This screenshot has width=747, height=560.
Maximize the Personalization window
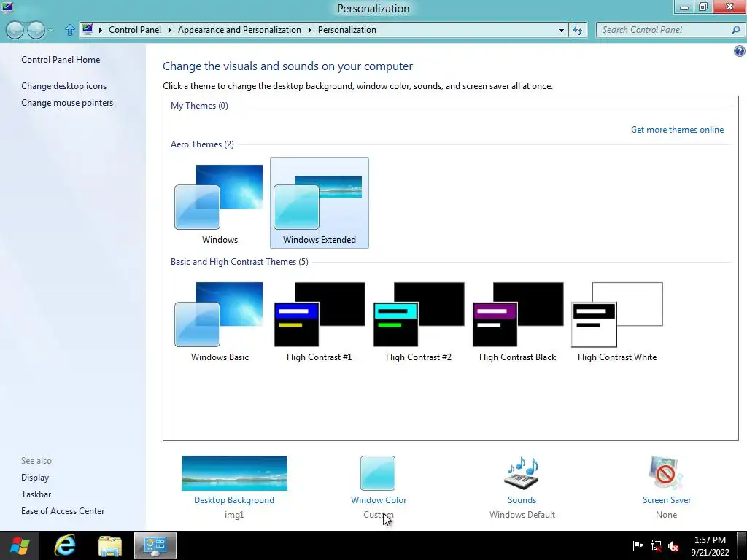(x=703, y=7)
